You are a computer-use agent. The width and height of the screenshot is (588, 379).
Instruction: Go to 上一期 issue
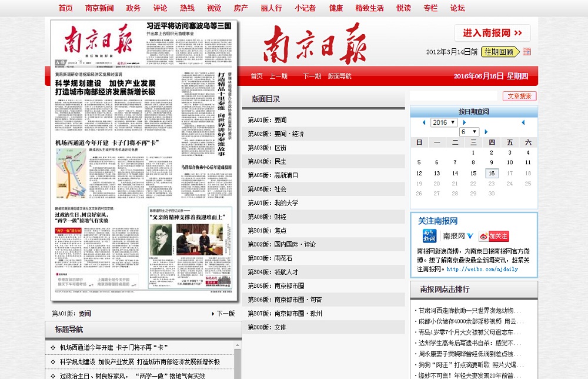278,76
